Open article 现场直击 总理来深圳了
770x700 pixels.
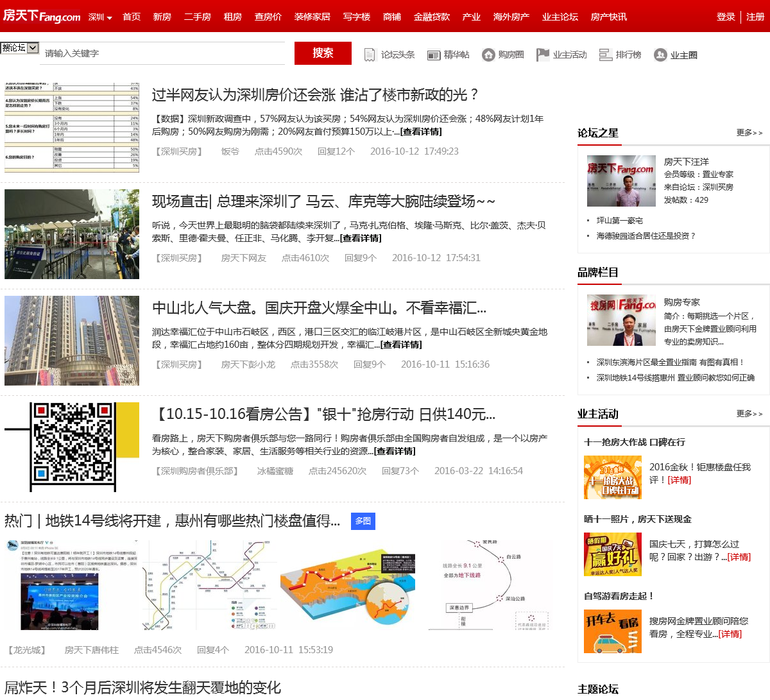(324, 201)
